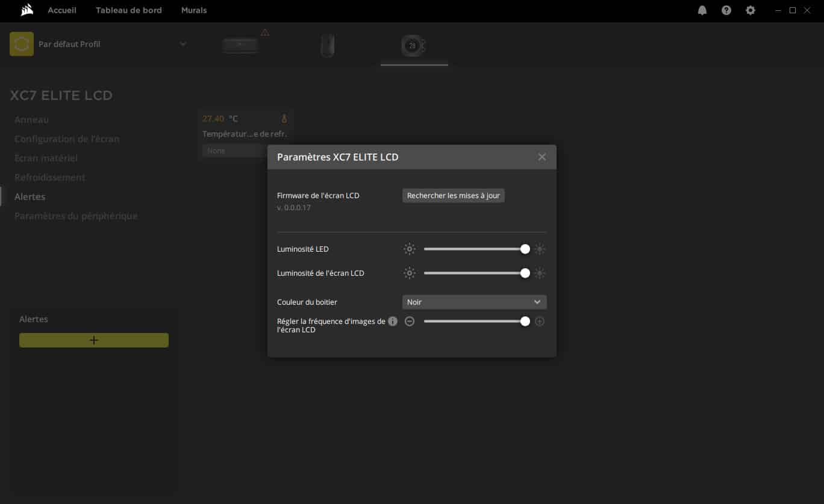The width and height of the screenshot is (824, 504).
Task: Open Paramètres du périphérique section
Action: (x=76, y=216)
